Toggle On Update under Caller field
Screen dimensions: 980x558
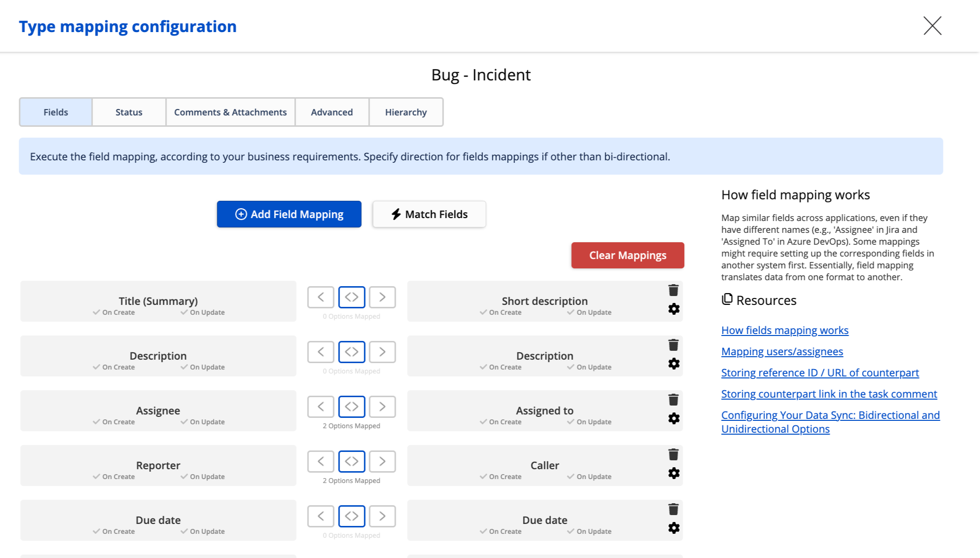point(589,477)
